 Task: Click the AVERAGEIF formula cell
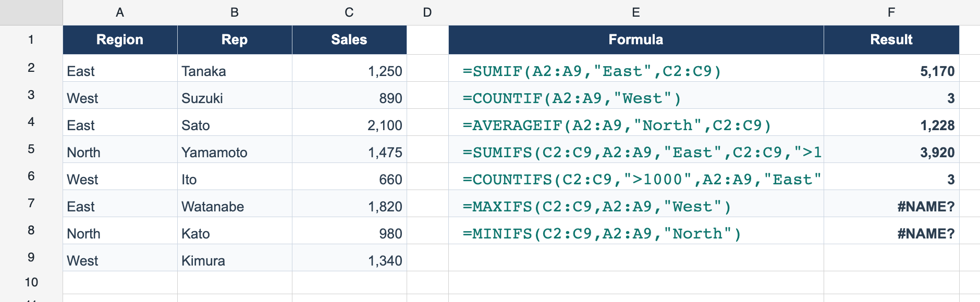click(636, 122)
